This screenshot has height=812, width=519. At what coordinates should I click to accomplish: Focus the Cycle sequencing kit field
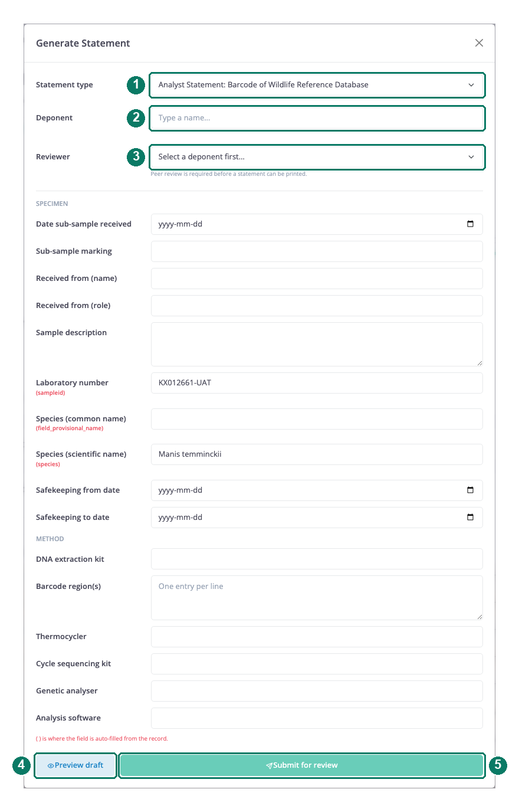tap(317, 664)
